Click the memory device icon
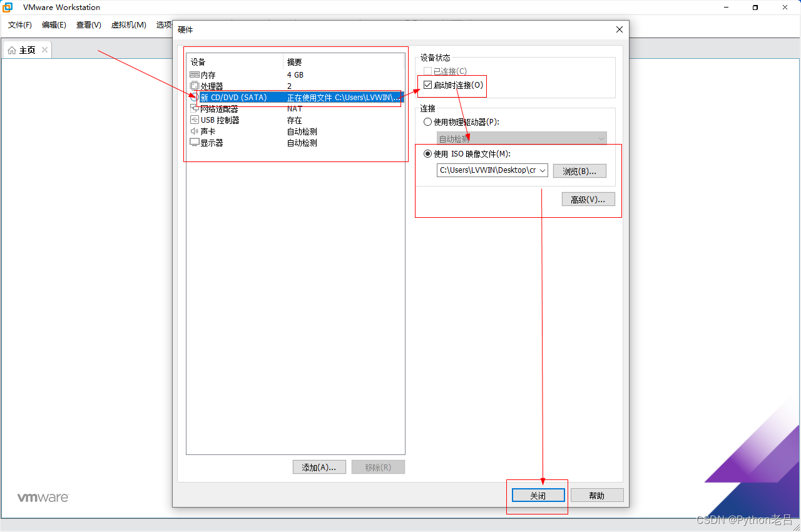The height and width of the screenshot is (532, 801). tap(195, 74)
